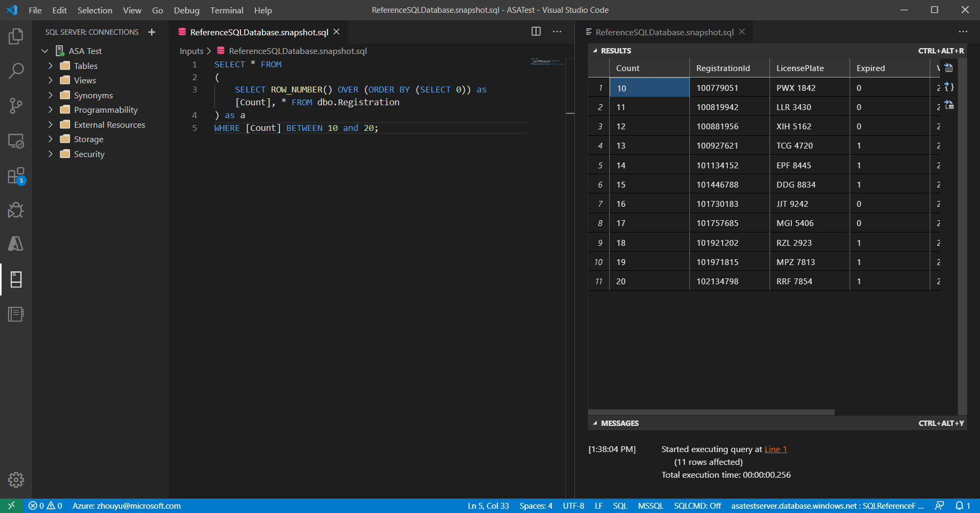Toggle SQLCMD mode in status bar
This screenshot has width=980, height=513.
(696, 506)
